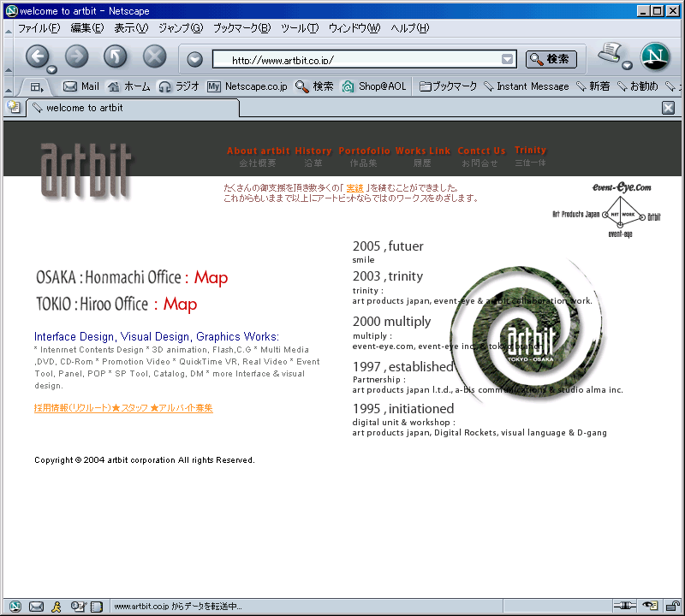Open the ジャンプ(G) menu

click(181, 28)
